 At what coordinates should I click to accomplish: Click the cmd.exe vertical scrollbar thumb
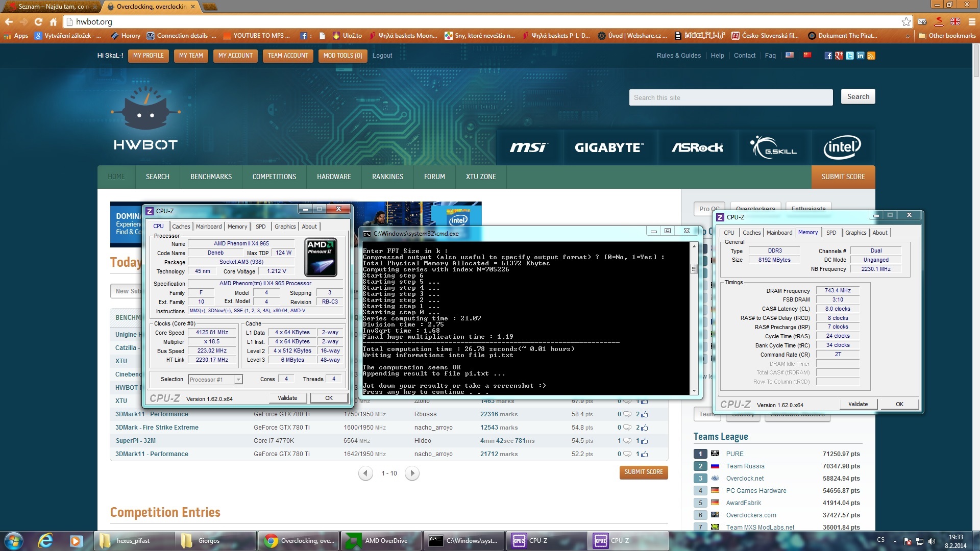694,269
